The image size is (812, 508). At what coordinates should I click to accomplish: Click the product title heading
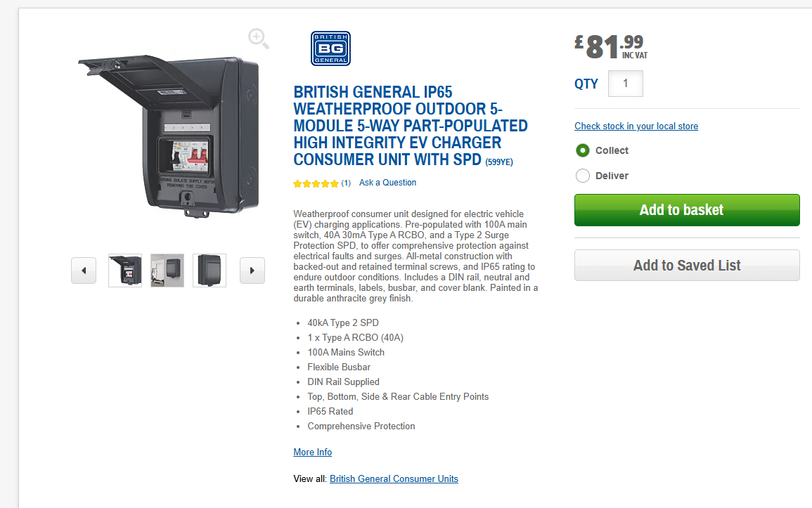(410, 126)
